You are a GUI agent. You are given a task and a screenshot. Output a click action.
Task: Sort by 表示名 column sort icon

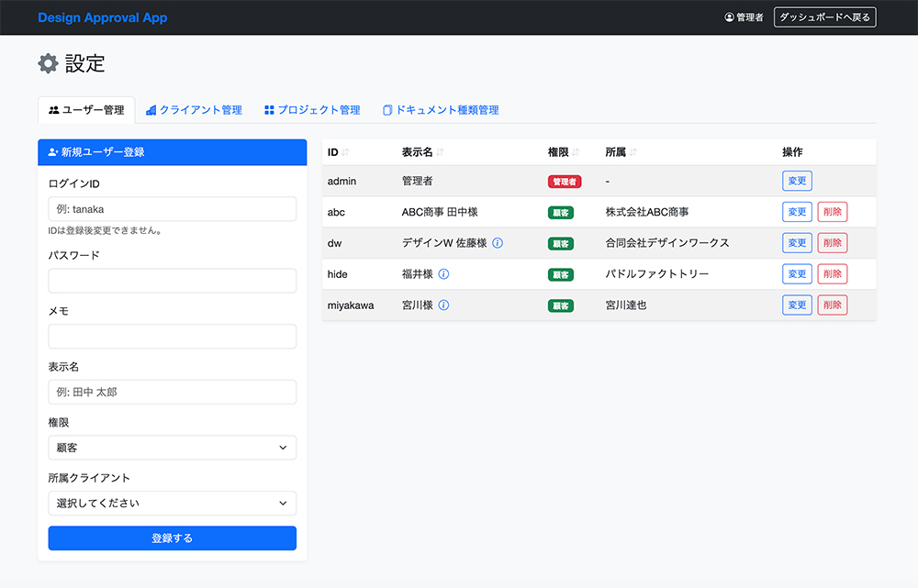coord(440,152)
